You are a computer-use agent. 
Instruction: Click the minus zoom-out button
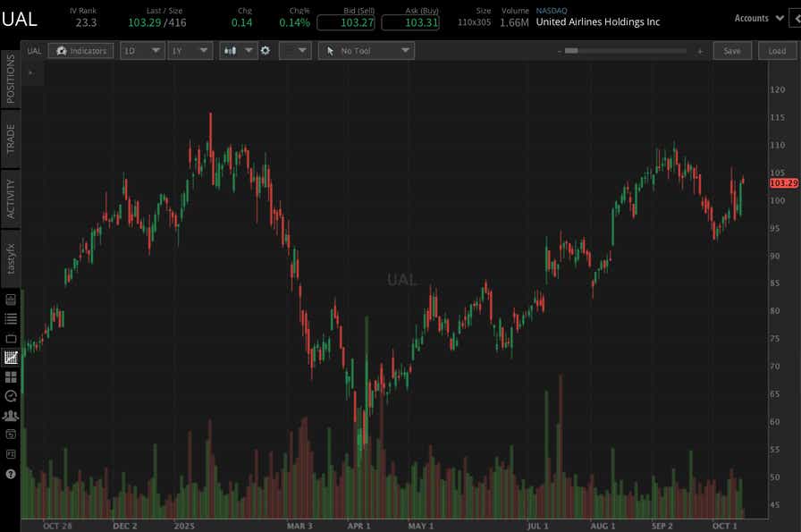pos(560,51)
